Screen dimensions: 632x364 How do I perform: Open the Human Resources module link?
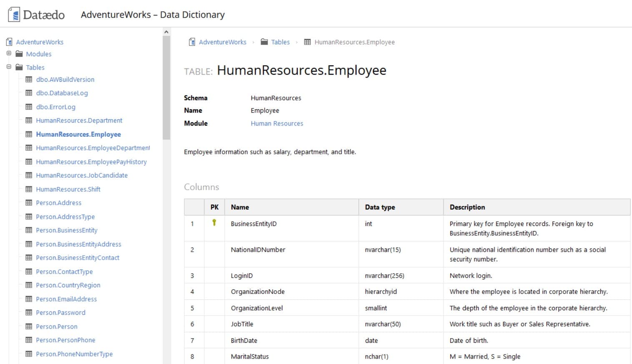point(277,123)
